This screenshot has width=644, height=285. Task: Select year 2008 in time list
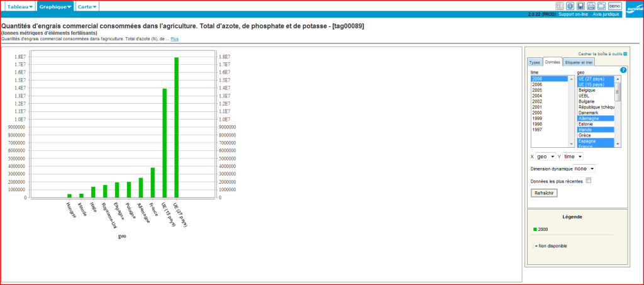pos(550,79)
